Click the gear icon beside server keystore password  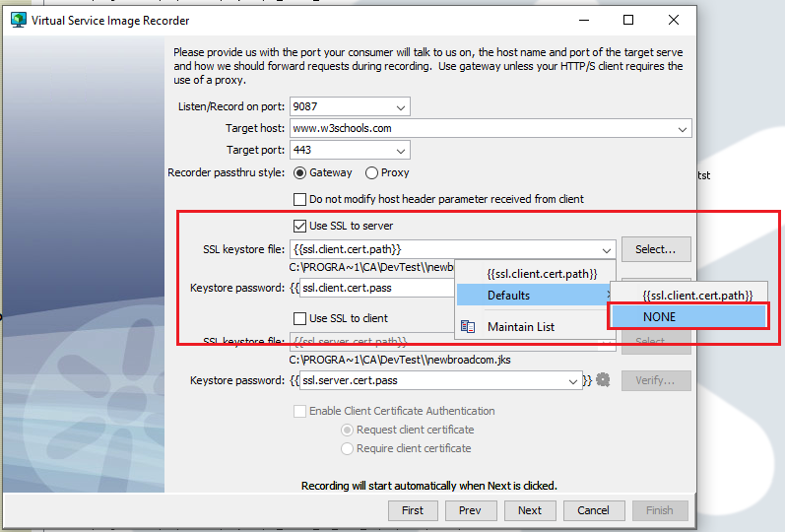tap(603, 380)
